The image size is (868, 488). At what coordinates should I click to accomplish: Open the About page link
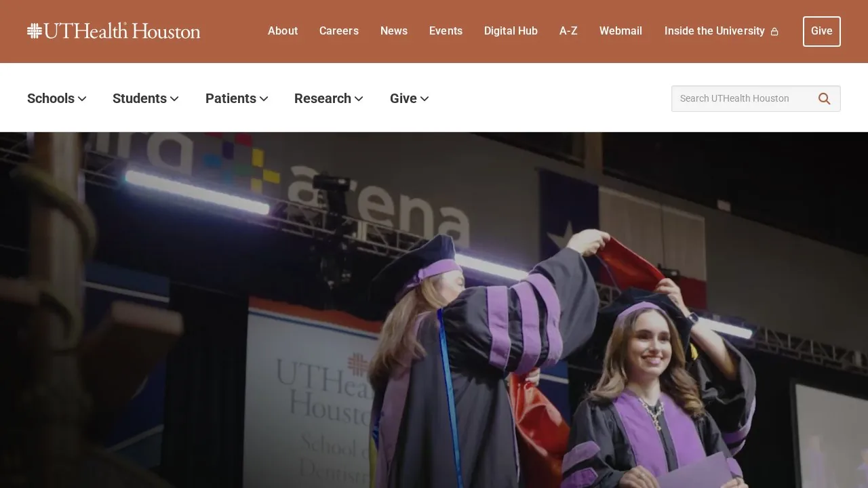tap(283, 31)
